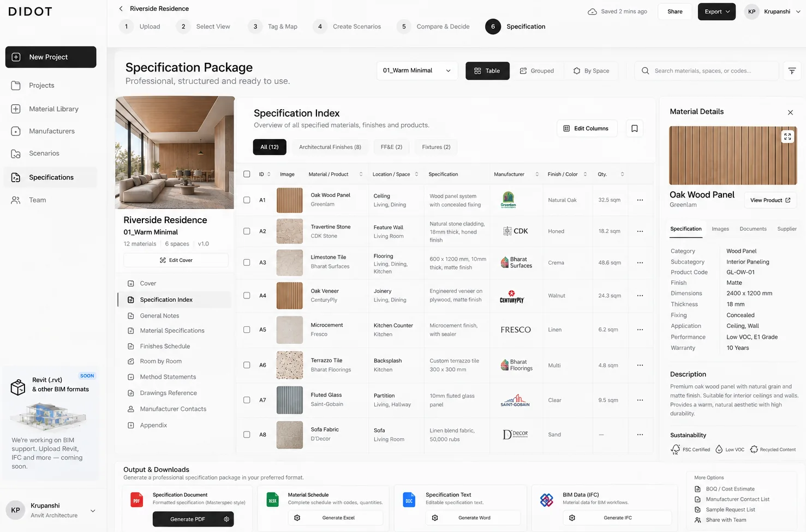Image resolution: width=806 pixels, height=532 pixels.
Task: Click the Edit Columns button
Action: click(x=587, y=128)
